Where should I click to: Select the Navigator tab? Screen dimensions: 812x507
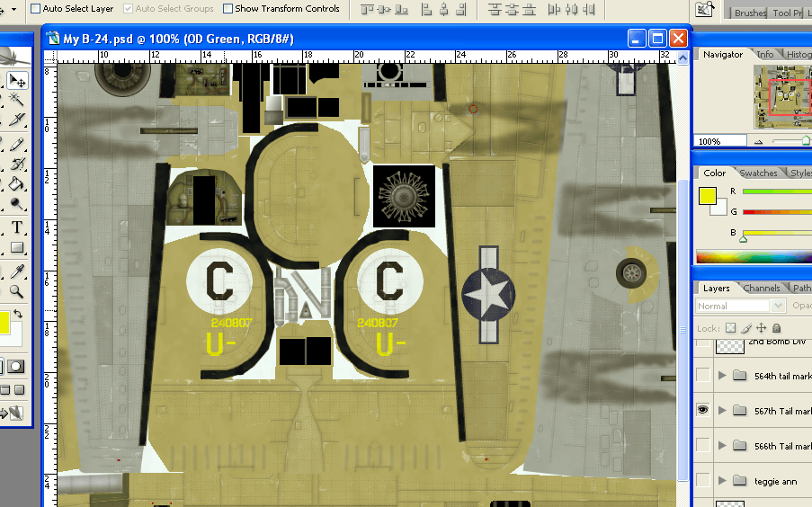click(723, 54)
